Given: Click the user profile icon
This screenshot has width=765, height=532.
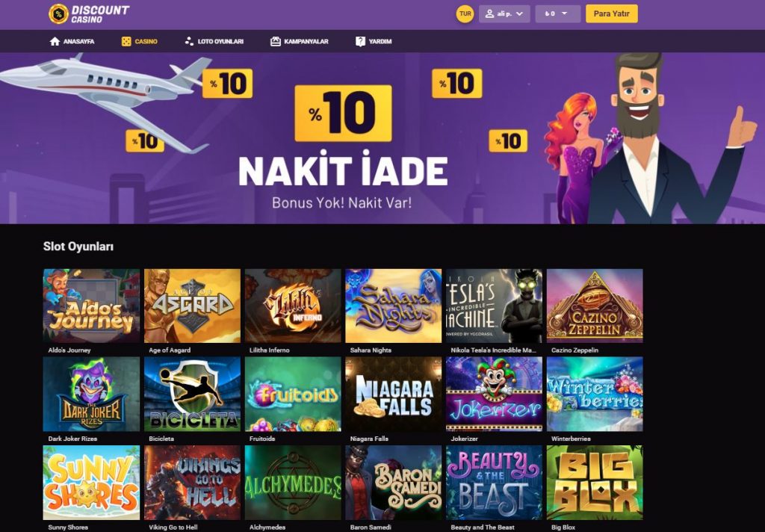Looking at the screenshot, I should tap(489, 13).
